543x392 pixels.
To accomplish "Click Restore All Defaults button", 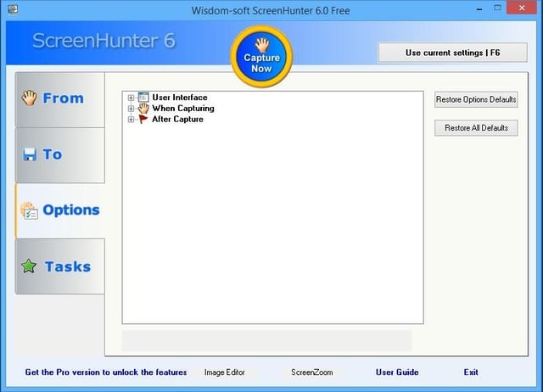I will tap(476, 128).
